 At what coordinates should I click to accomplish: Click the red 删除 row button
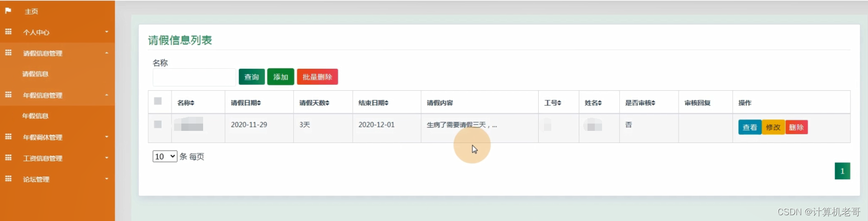pos(796,127)
